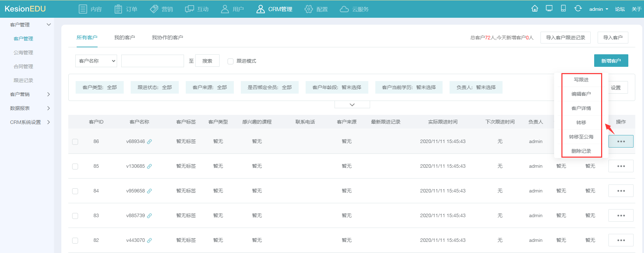Check the row for customer ID 82
This screenshot has width=644, height=253.
tap(75, 240)
